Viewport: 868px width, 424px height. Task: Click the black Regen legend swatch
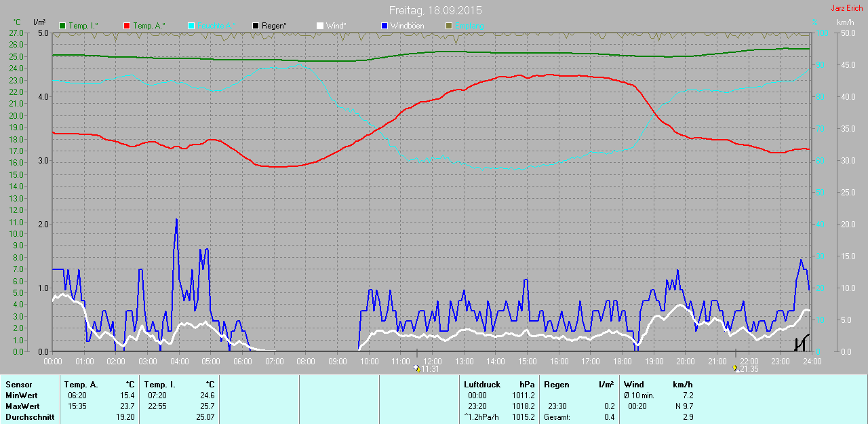(x=255, y=26)
